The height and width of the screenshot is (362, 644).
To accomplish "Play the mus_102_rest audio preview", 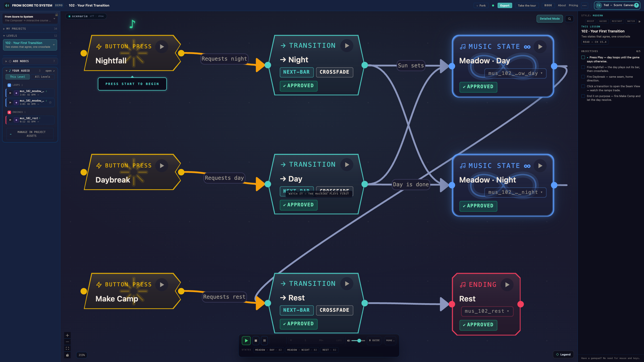I will 10,120.
